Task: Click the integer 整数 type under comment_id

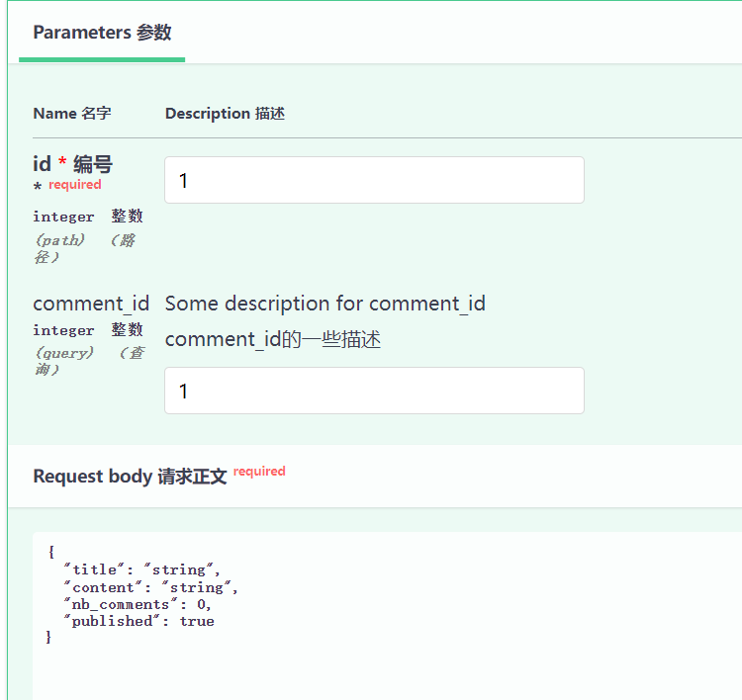Action: click(x=88, y=329)
